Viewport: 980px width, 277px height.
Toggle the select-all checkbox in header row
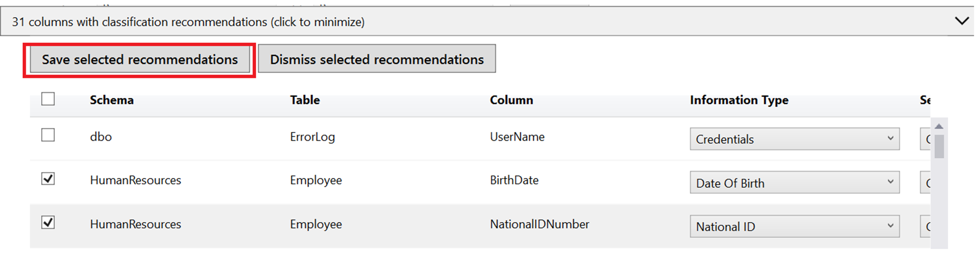[48, 99]
